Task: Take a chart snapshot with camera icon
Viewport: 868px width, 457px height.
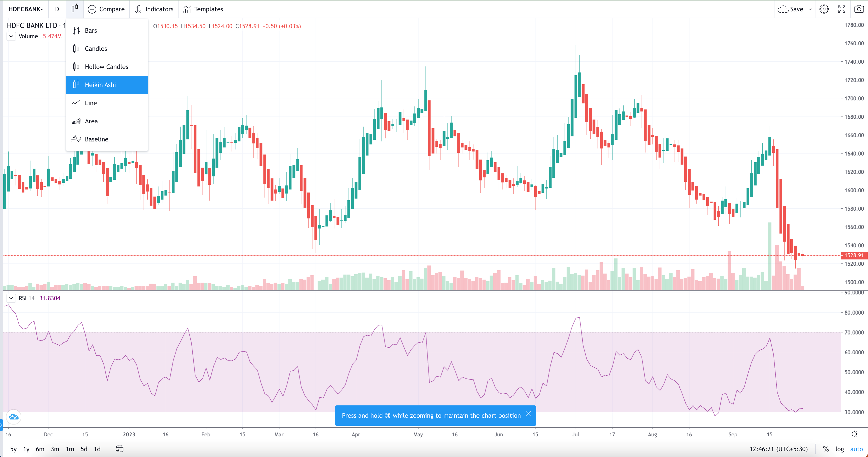Action: coord(859,9)
